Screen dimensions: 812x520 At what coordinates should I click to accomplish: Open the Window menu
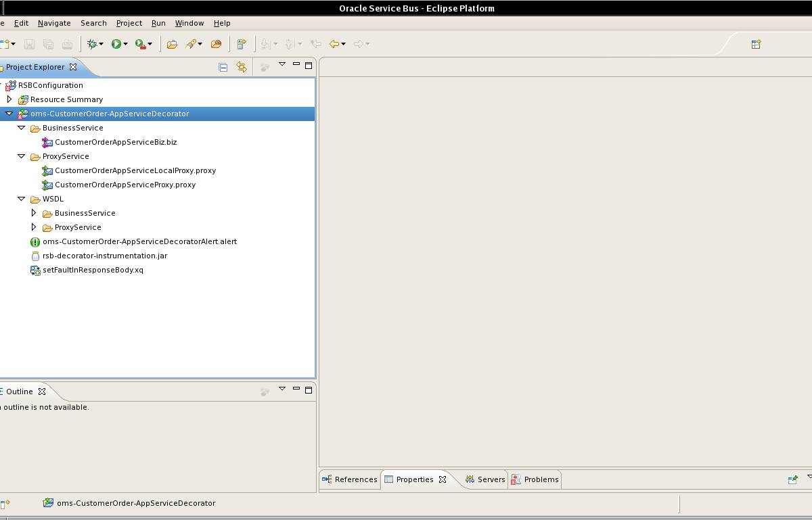(x=189, y=23)
